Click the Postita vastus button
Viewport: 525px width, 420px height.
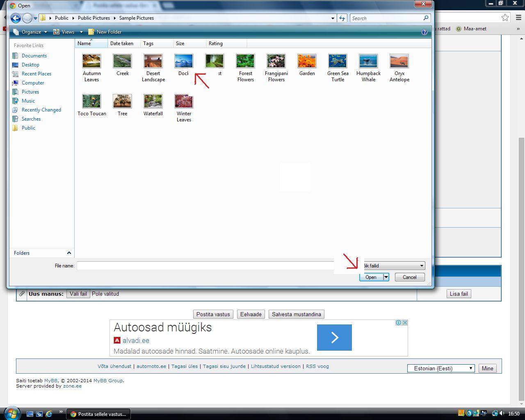click(x=213, y=314)
